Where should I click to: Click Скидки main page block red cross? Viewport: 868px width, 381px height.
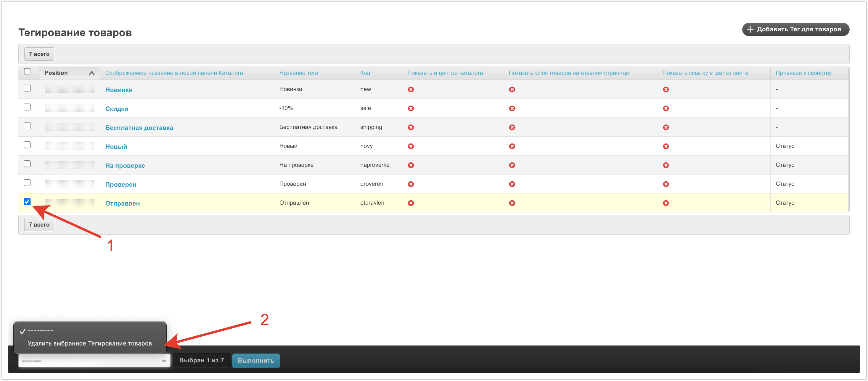pos(512,108)
